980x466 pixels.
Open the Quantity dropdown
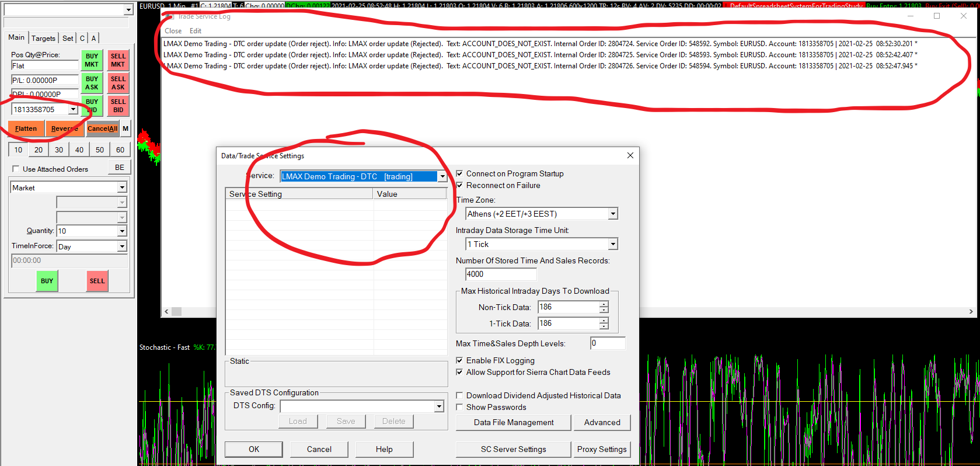coord(122,231)
